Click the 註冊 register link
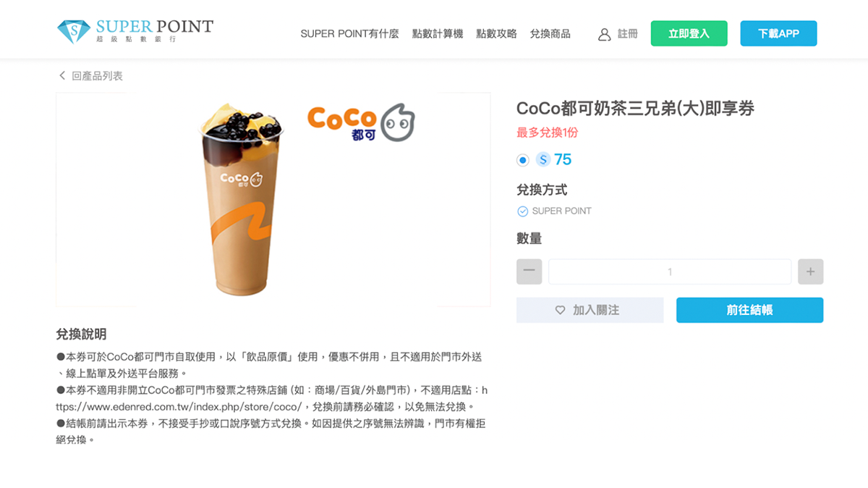 pos(628,34)
